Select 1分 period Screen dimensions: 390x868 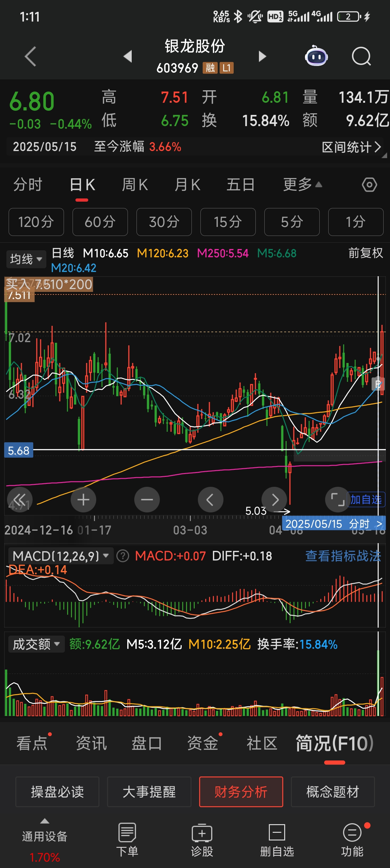(x=356, y=222)
